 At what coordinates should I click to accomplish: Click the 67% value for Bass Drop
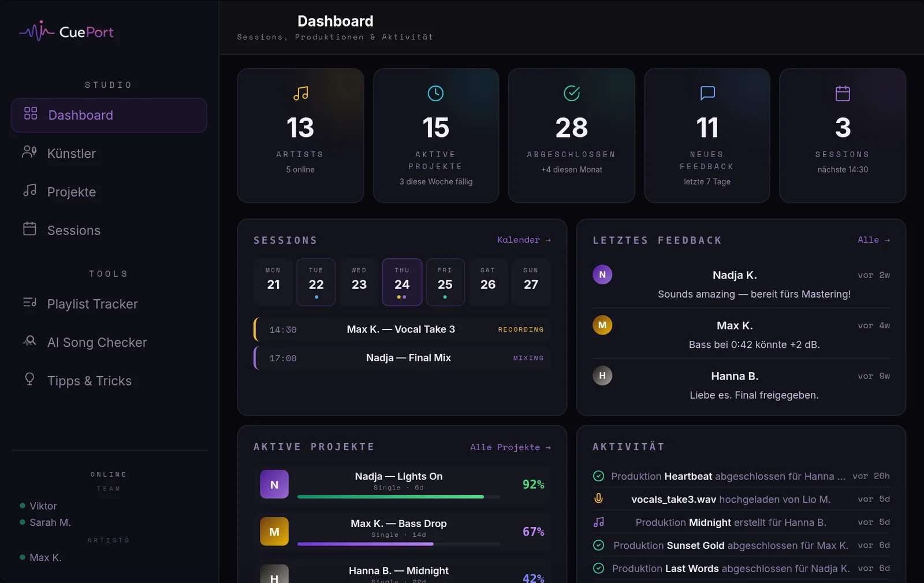click(x=533, y=532)
